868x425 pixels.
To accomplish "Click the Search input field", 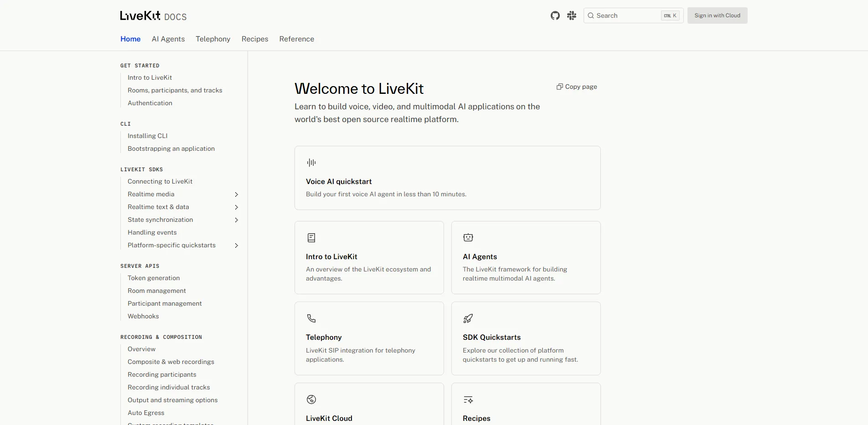I will [x=629, y=15].
